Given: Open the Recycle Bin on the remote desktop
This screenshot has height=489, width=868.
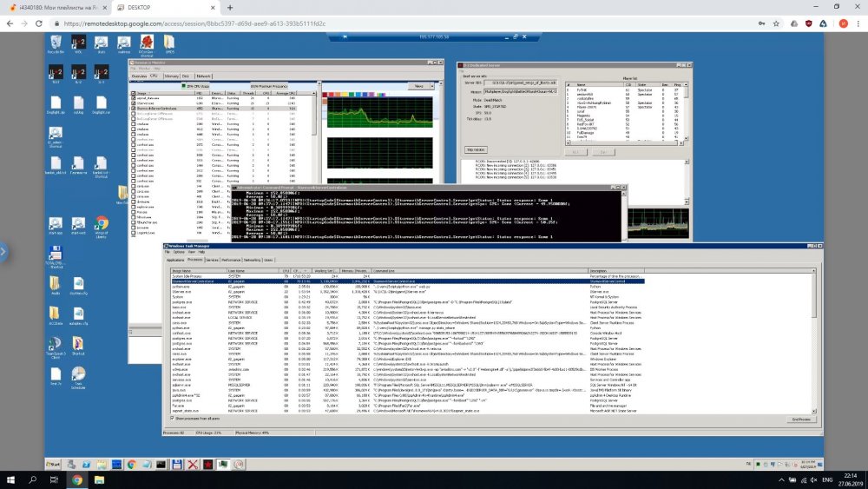Looking at the screenshot, I should click(56, 43).
